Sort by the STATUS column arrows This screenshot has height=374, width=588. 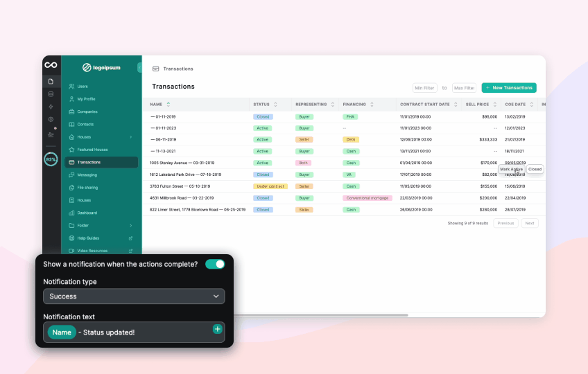275,105
